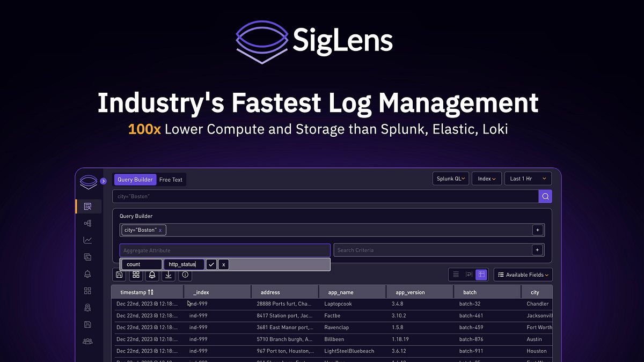The height and width of the screenshot is (362, 644).
Task: Click the bell Alerts icon in the sidebar
Action: 87,274
